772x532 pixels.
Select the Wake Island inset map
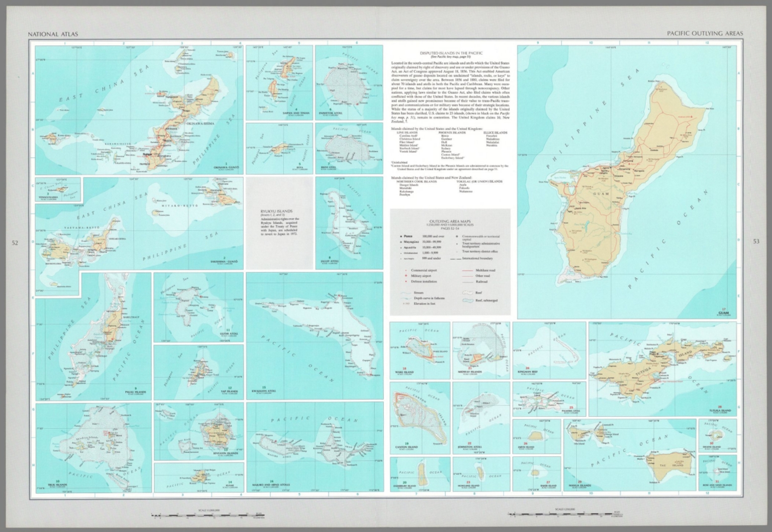(420, 351)
